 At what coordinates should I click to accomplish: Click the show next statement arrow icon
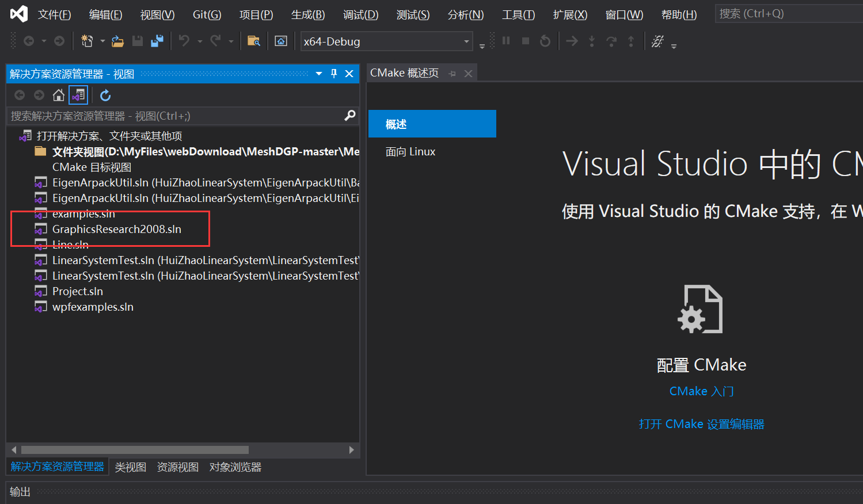[x=572, y=41]
